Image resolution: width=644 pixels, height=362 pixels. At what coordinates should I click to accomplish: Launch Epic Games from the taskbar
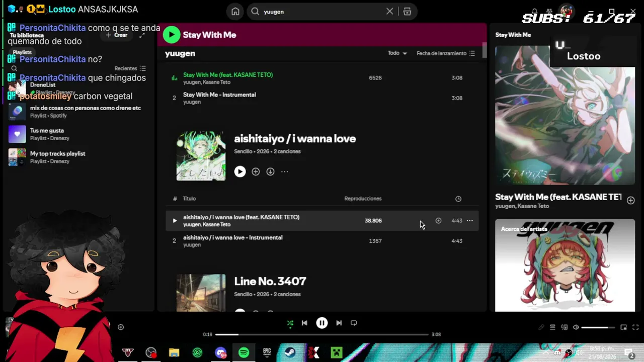[267, 353]
